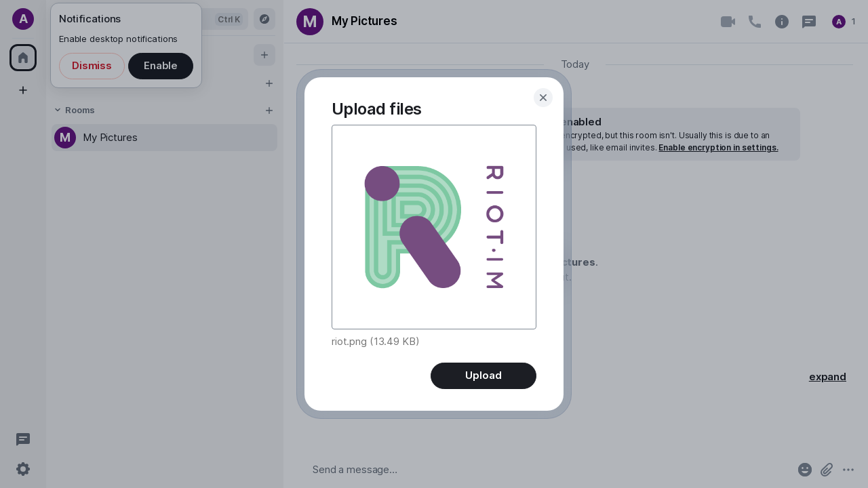The height and width of the screenshot is (488, 868).
Task: Collapse the Rooms section
Action: click(x=74, y=110)
